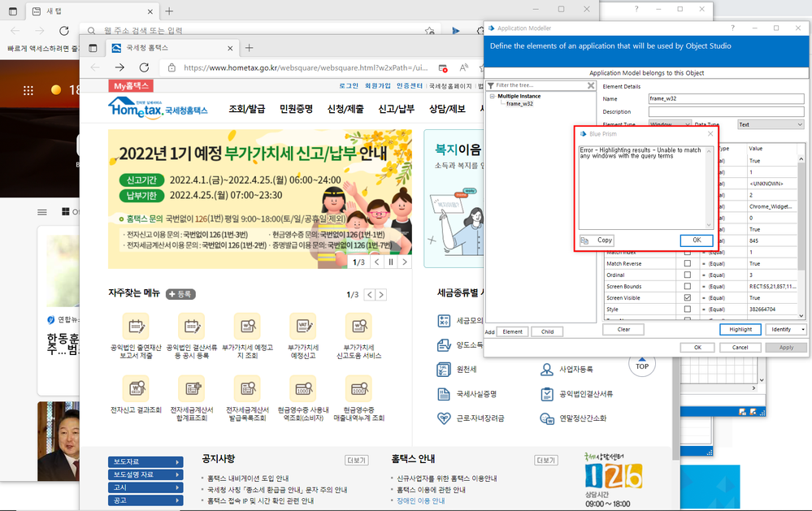Select frame_w32 in the element tree
This screenshot has height=511, width=812.
tap(519, 103)
